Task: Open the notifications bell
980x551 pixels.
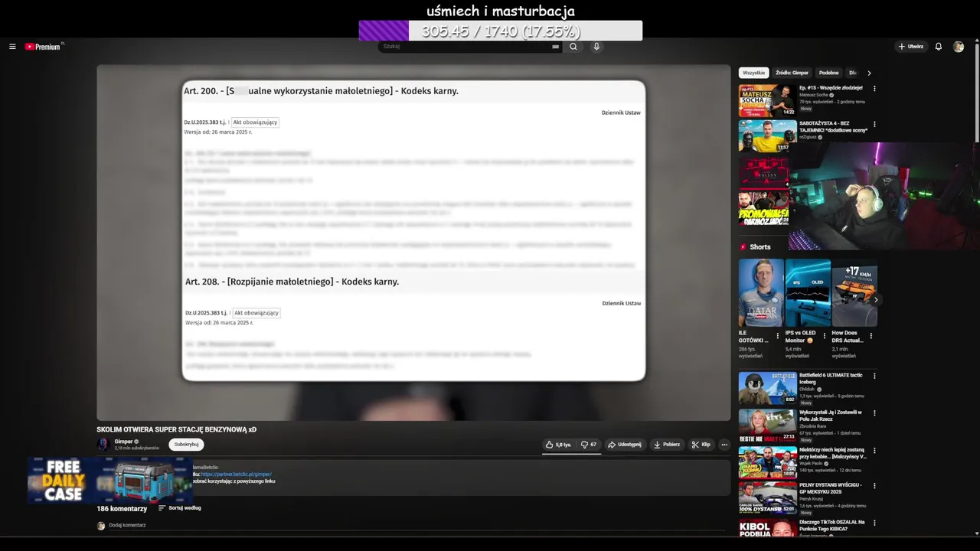Action: (939, 47)
